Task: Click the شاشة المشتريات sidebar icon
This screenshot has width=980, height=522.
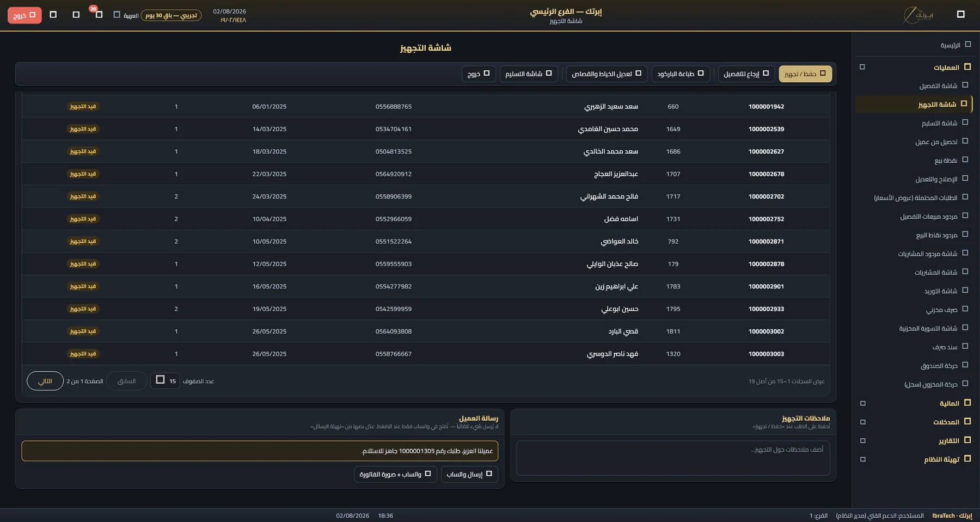Action: (965, 272)
